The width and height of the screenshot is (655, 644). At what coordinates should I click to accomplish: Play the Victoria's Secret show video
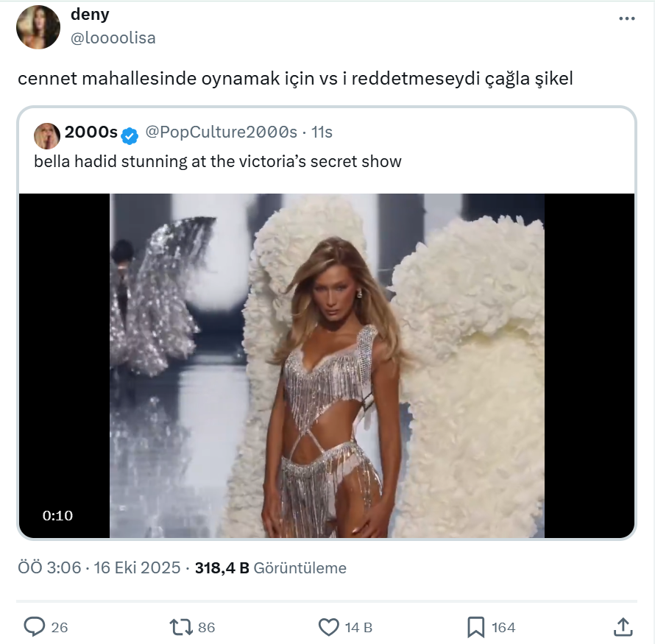(x=327, y=365)
